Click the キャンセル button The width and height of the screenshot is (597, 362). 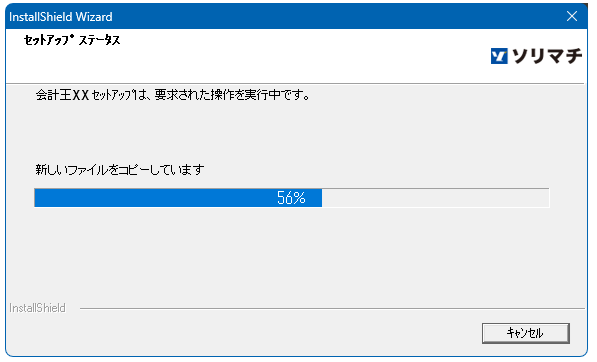525,333
